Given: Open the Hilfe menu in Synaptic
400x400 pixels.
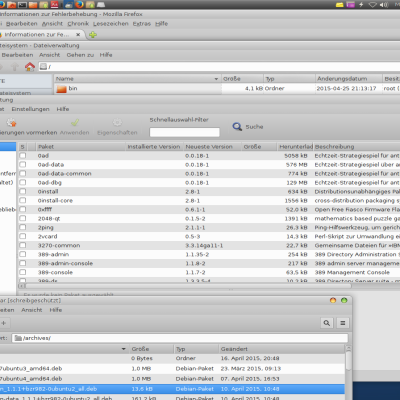Looking at the screenshot, I should pyautogui.click(x=63, y=109).
